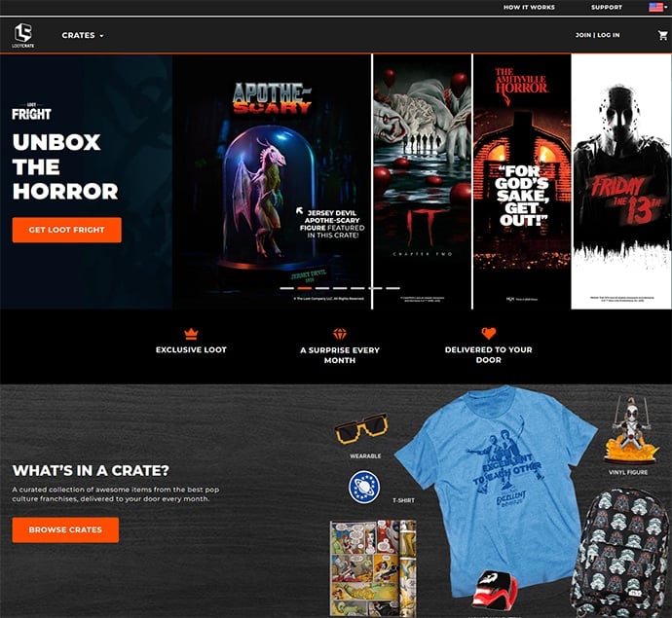Click the LOG IN link
This screenshot has height=618, width=672.
click(x=609, y=35)
